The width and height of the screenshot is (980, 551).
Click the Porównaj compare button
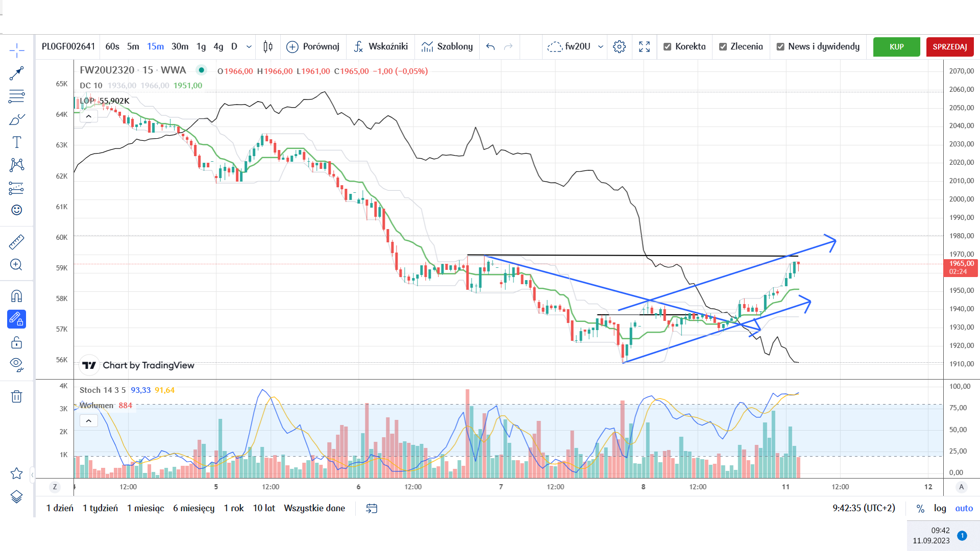(313, 46)
